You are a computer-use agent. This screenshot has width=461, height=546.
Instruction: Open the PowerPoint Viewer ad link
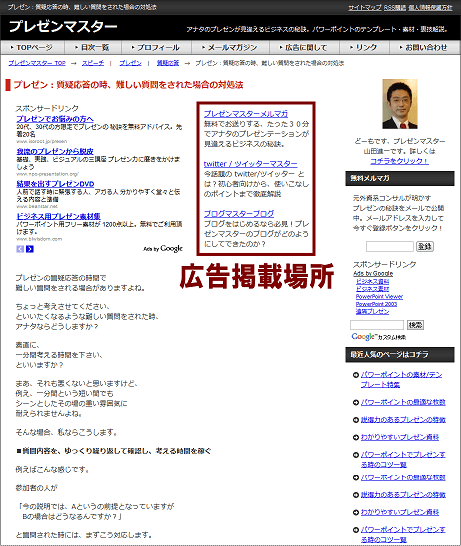point(379,296)
